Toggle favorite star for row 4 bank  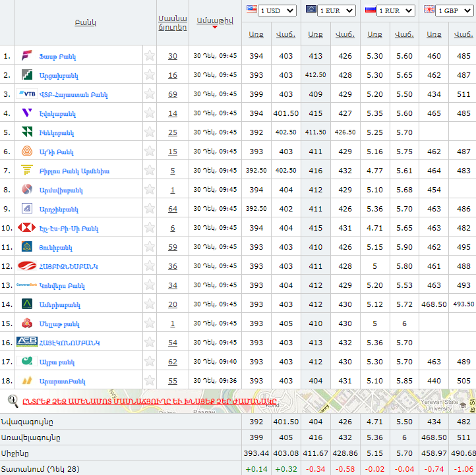pyautogui.click(x=150, y=113)
